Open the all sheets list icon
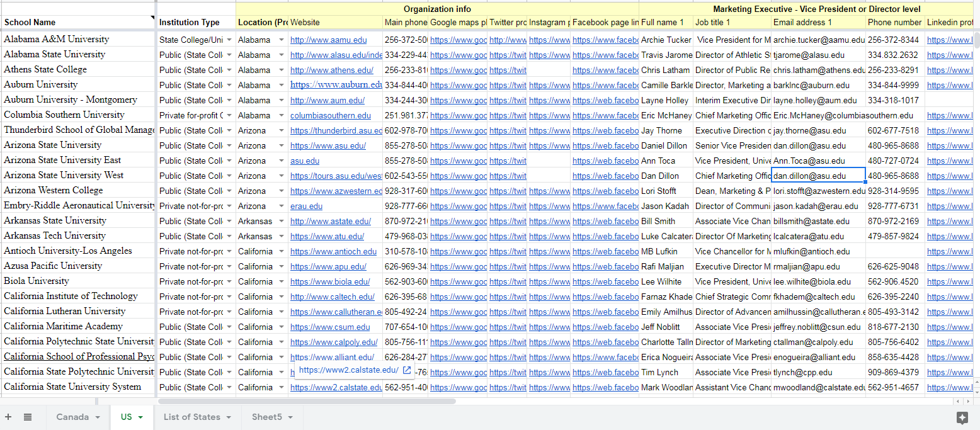980x430 pixels. coord(28,417)
